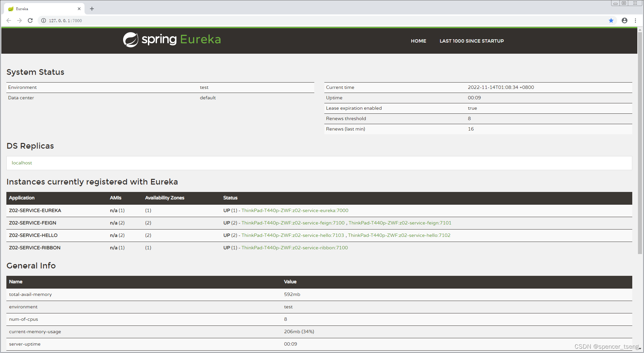
Task: Click the address bar showing 127.0.0.1:7000
Action: [x=65, y=20]
